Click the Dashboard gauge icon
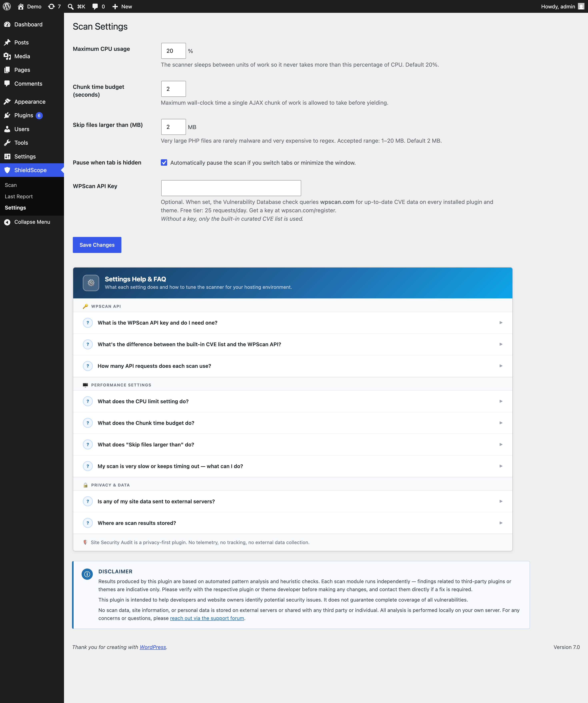This screenshot has height=703, width=588. 7,24
